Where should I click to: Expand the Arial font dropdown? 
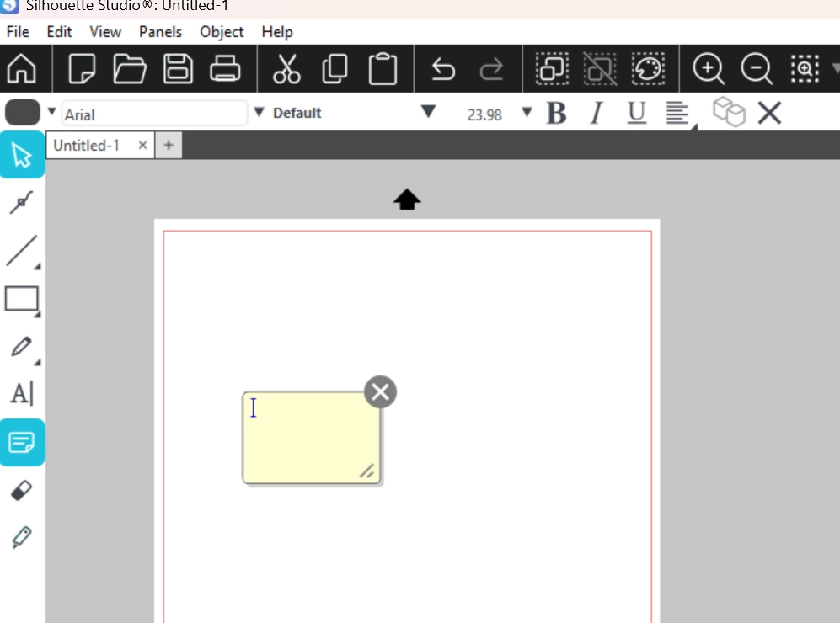point(259,112)
